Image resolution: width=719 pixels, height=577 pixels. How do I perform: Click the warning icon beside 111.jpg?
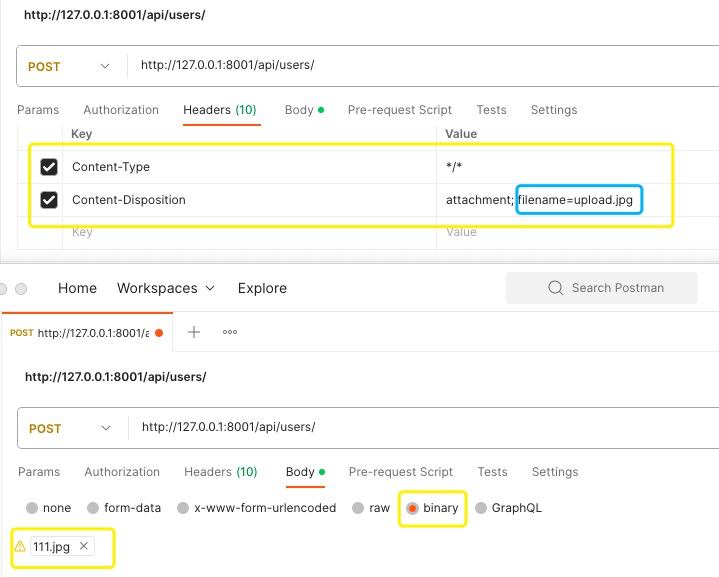tap(20, 547)
